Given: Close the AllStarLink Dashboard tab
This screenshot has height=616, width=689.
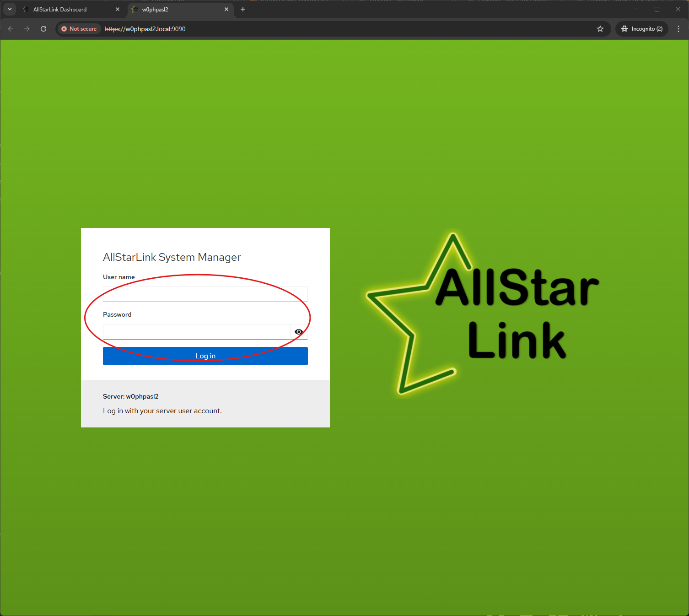Looking at the screenshot, I should 118,10.
